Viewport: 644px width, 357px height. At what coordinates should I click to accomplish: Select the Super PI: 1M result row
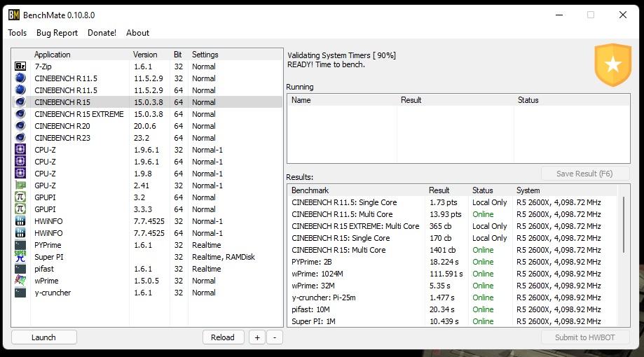tap(453, 321)
